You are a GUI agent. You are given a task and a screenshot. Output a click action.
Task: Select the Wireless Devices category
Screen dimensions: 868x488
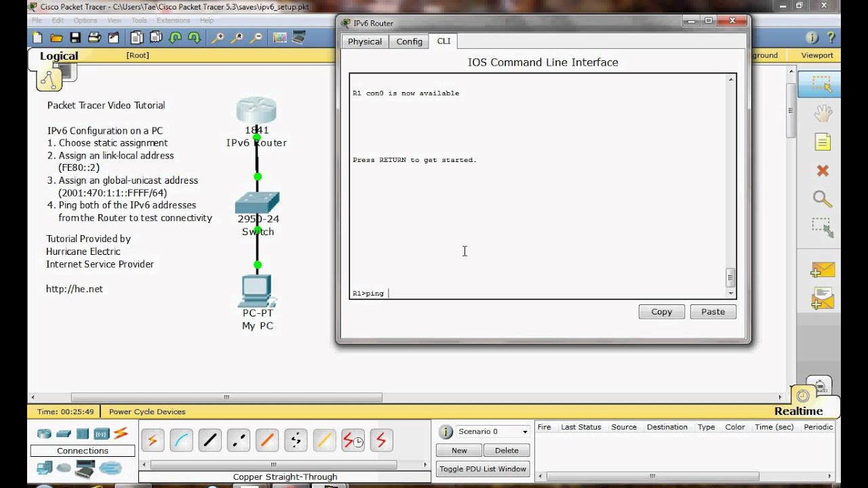(102, 434)
